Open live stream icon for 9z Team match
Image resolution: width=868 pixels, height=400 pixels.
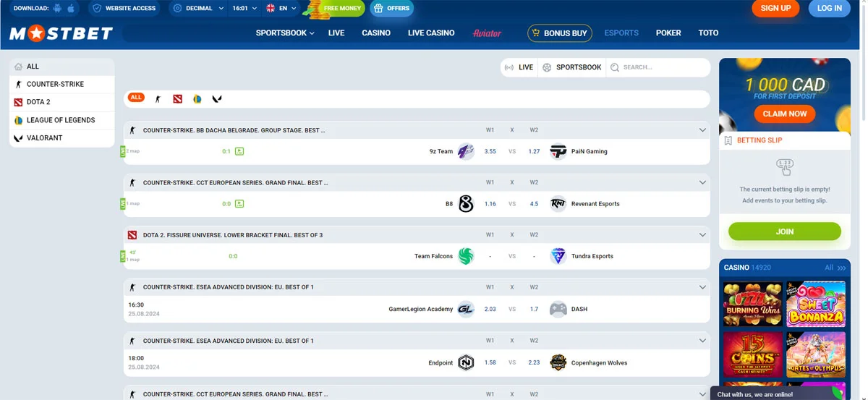(x=239, y=152)
